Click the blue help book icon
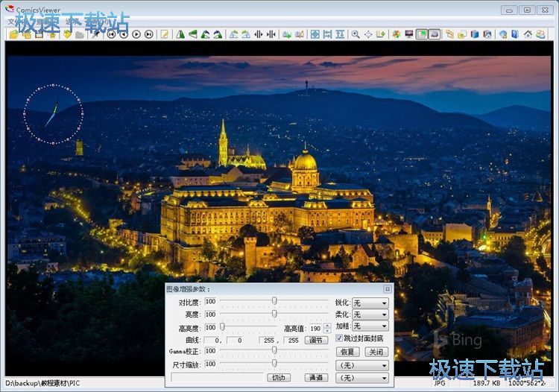559x392 pixels. point(515,34)
